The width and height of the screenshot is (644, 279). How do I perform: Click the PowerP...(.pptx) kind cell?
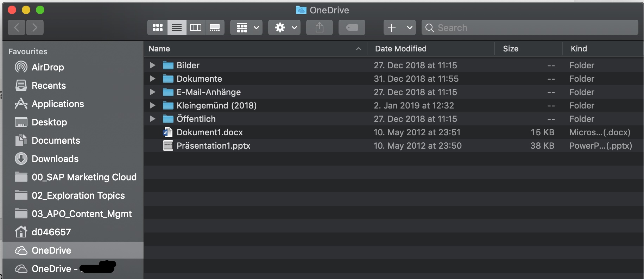click(x=601, y=145)
